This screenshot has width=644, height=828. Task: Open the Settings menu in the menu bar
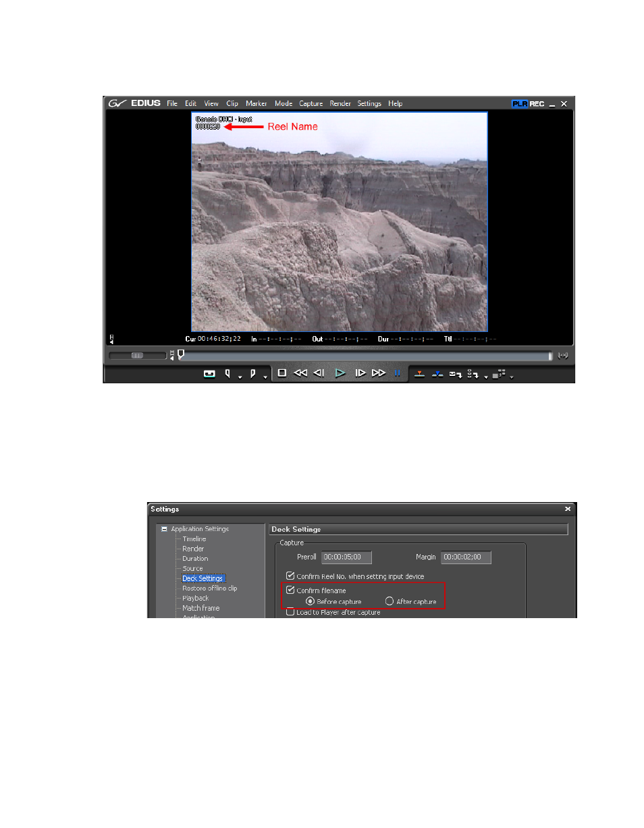click(369, 104)
